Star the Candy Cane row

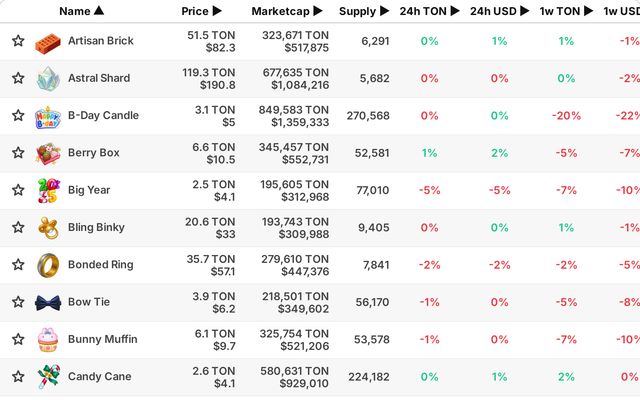tap(18, 376)
